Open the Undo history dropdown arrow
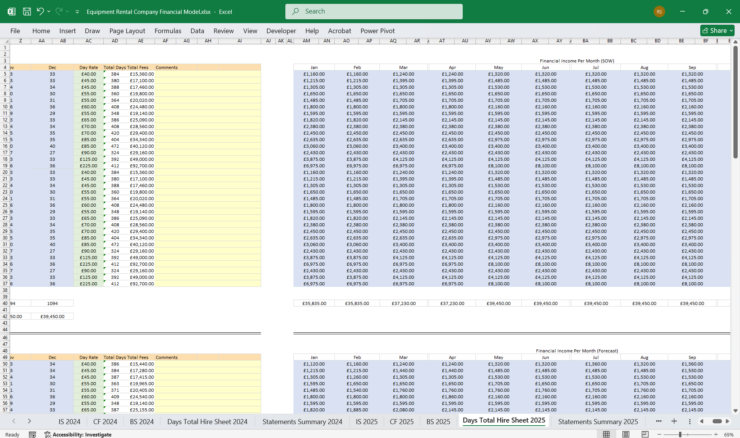Image resolution: width=740 pixels, height=438 pixels. point(49,12)
